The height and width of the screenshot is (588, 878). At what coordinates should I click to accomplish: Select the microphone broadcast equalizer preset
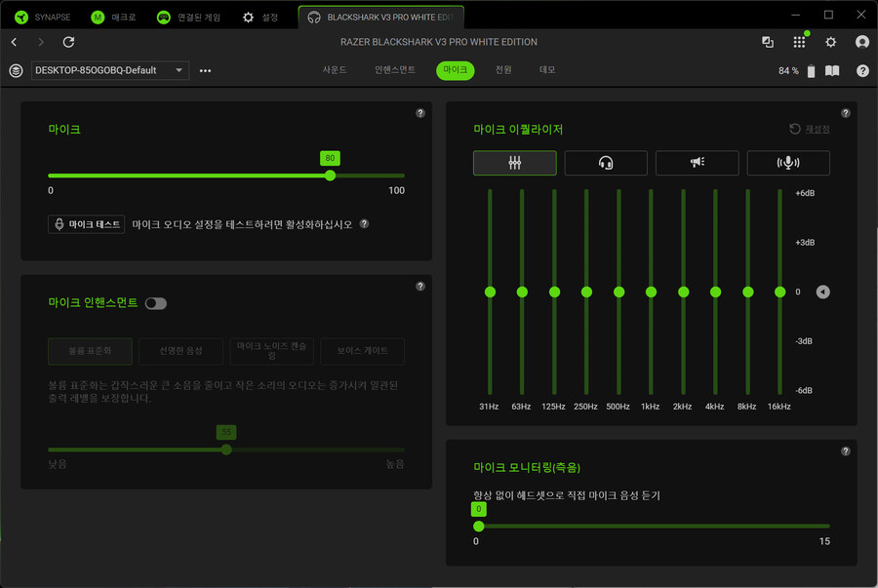point(788,163)
